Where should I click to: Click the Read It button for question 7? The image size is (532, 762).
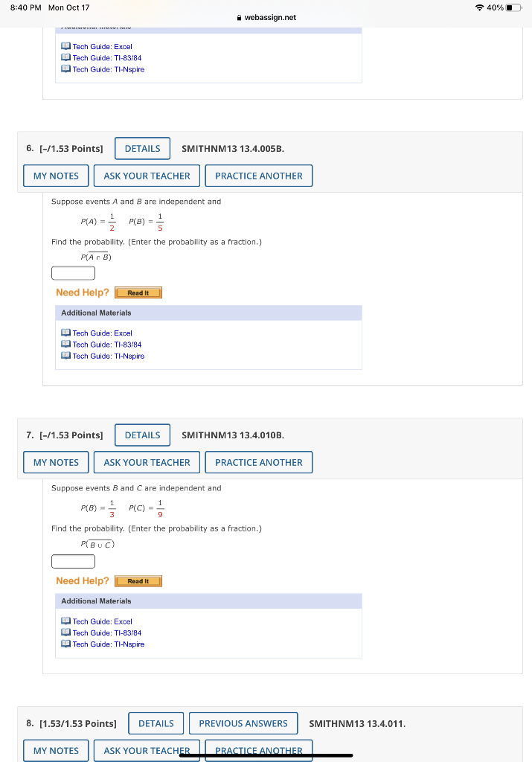(138, 581)
